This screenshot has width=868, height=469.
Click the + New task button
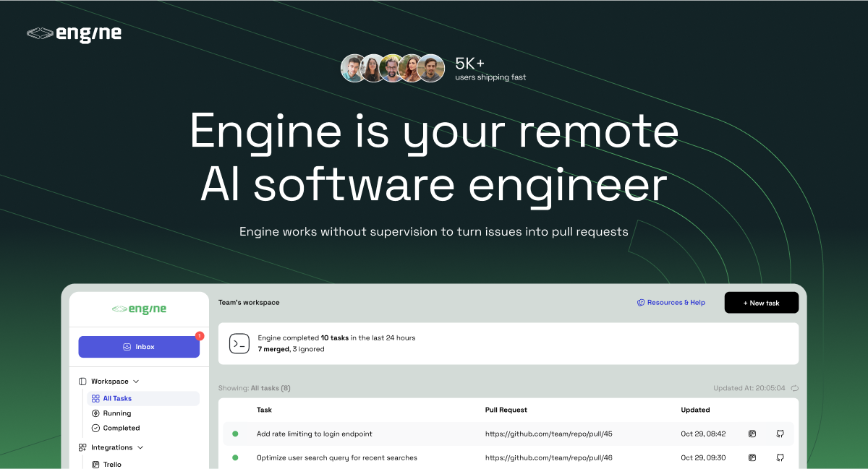tap(761, 302)
